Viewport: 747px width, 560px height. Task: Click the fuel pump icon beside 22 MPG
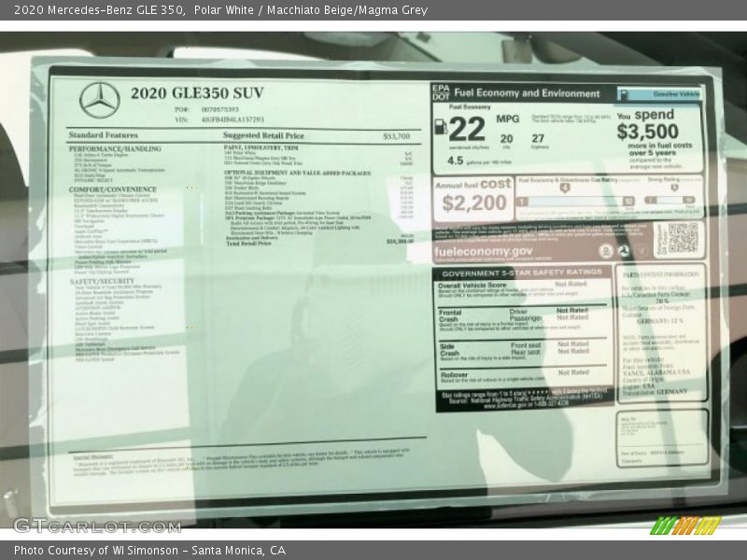[x=440, y=126]
